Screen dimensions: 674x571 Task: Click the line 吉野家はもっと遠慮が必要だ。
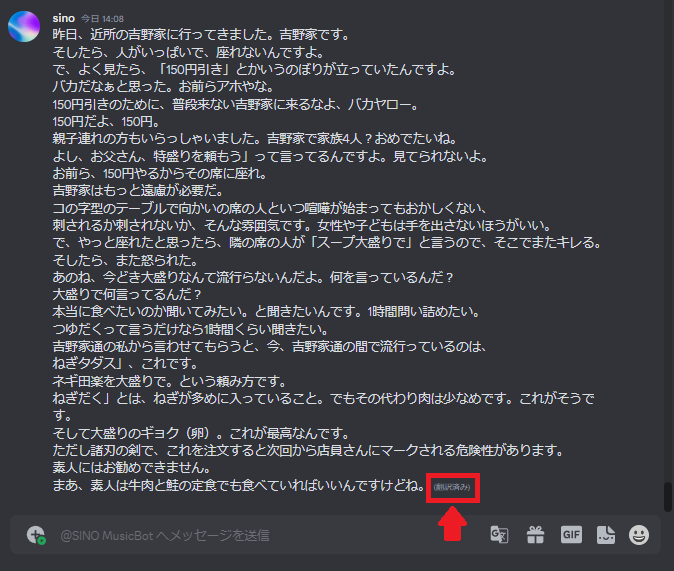(x=138, y=190)
